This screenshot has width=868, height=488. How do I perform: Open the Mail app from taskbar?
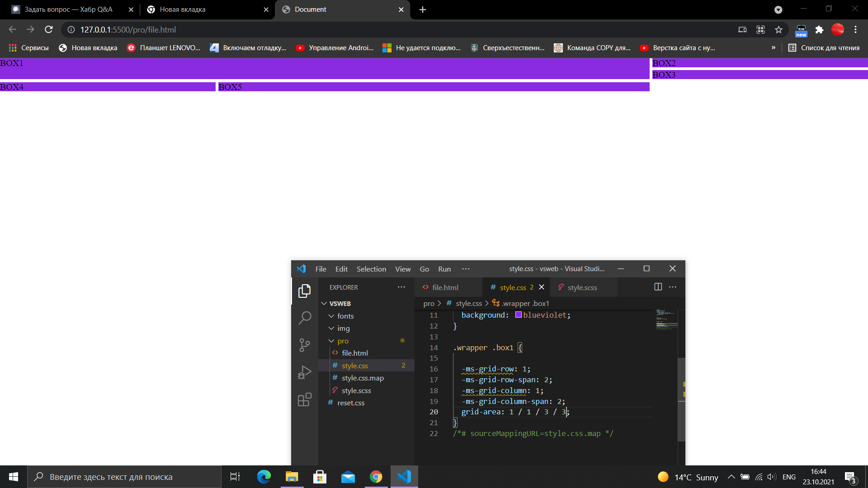pyautogui.click(x=348, y=477)
